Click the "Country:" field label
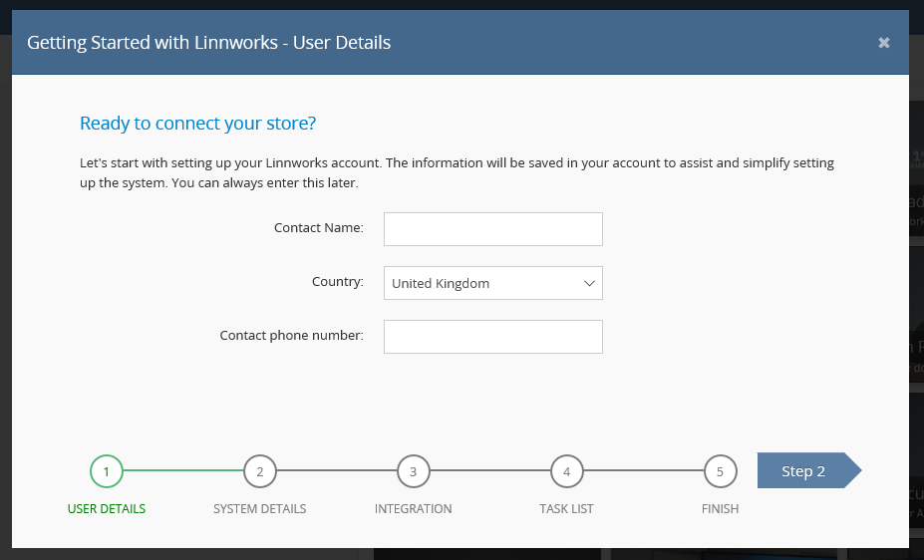The image size is (924, 560). pos(337,282)
